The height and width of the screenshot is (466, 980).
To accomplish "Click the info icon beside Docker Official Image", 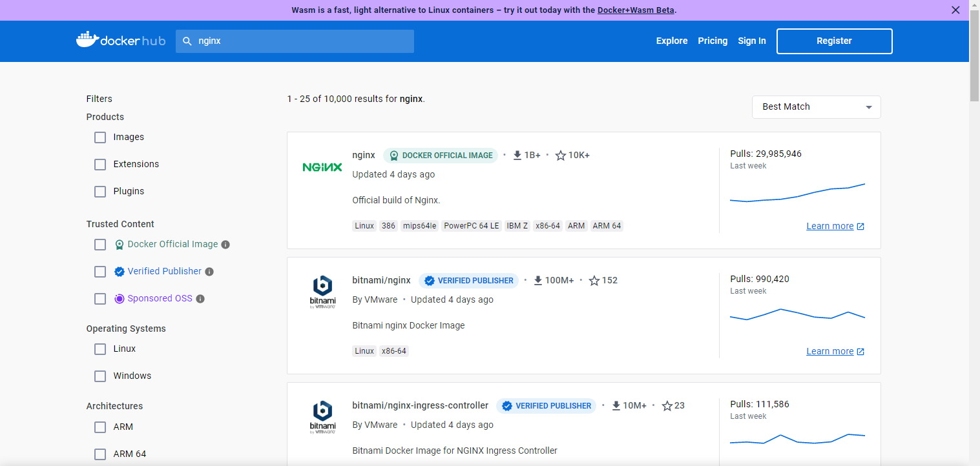I will pyautogui.click(x=225, y=245).
